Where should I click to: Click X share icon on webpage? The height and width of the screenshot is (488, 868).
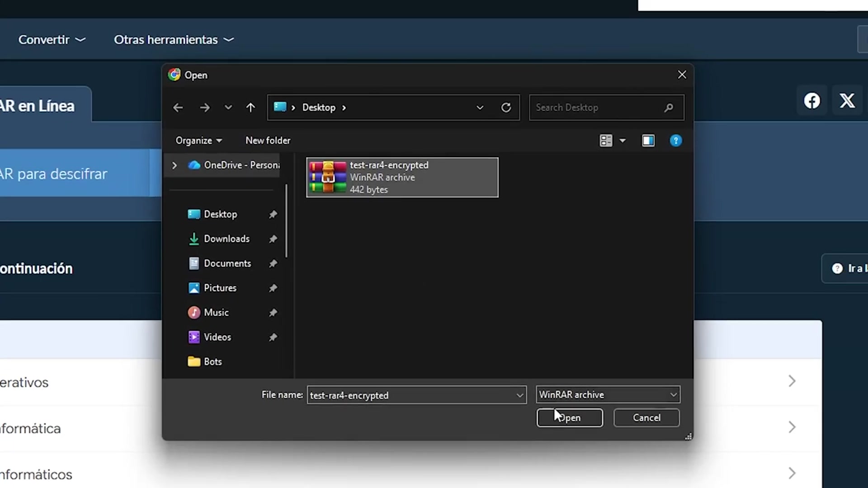(x=847, y=100)
